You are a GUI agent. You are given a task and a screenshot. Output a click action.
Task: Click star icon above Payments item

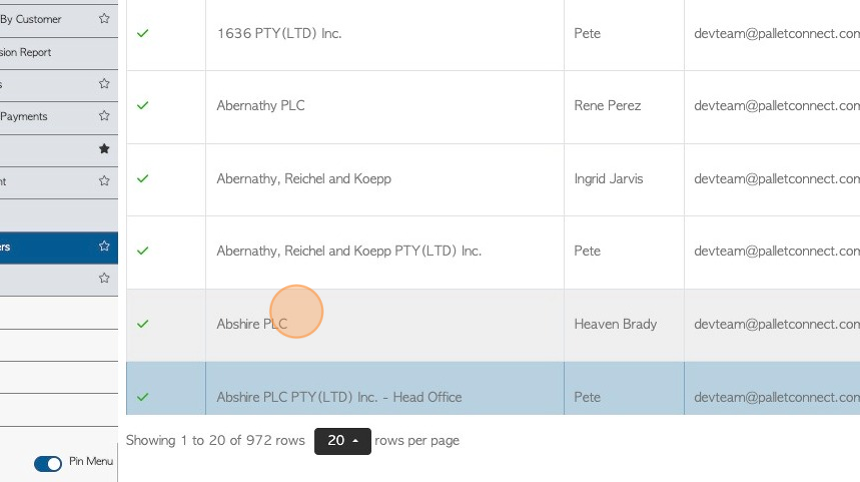pos(104,83)
